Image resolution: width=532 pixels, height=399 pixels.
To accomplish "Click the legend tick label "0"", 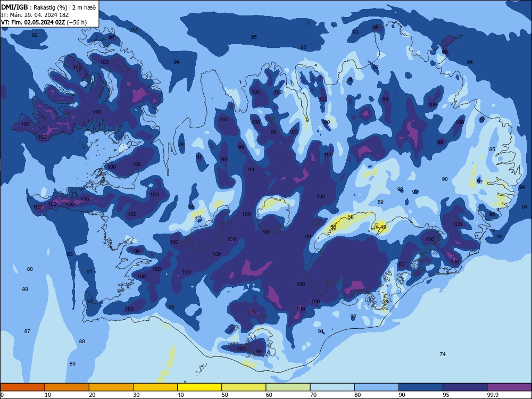I will coord(2,395).
